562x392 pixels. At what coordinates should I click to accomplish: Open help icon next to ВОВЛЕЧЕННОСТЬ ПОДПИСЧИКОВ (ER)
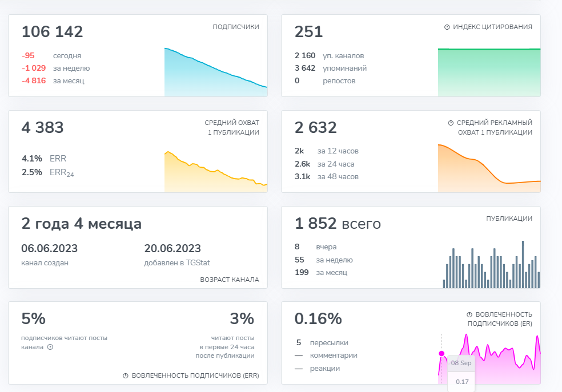469,314
